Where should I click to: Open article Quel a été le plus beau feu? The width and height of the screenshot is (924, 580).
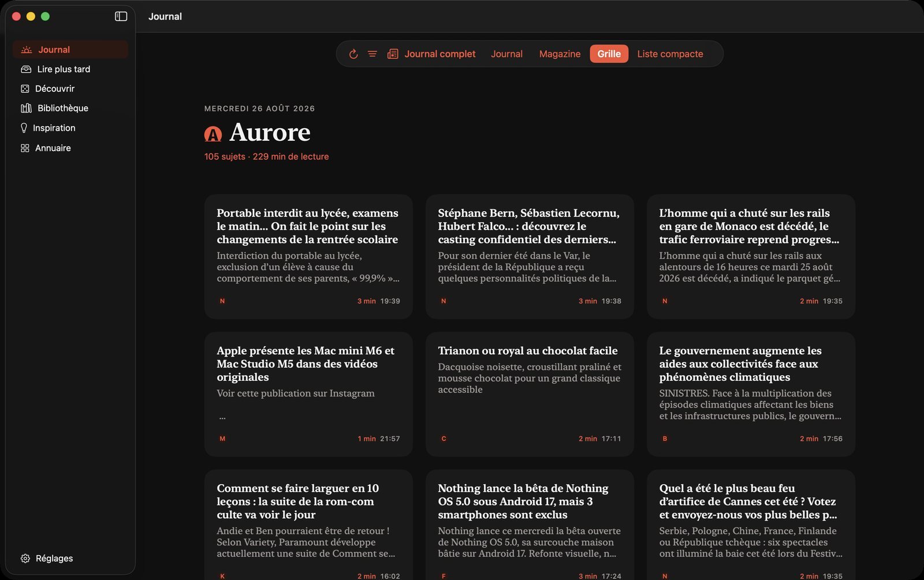(x=751, y=525)
